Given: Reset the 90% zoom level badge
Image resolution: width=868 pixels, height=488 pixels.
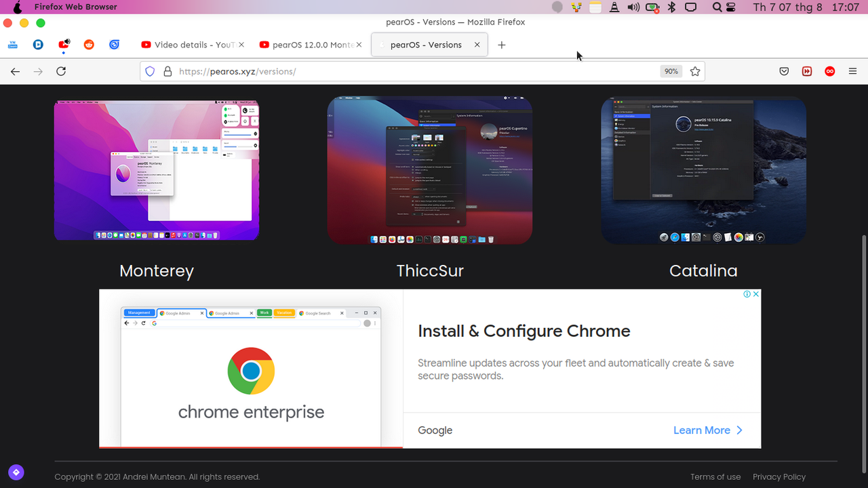Looking at the screenshot, I should point(671,71).
